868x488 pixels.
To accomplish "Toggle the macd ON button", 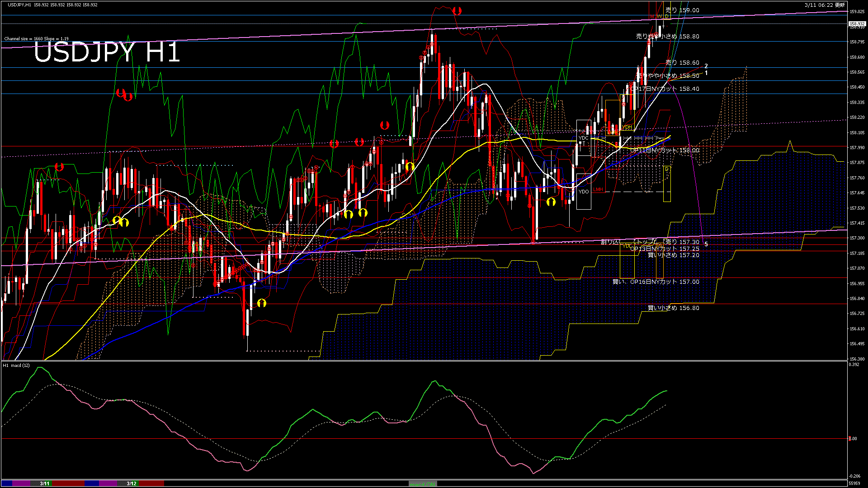I will 423,484.
